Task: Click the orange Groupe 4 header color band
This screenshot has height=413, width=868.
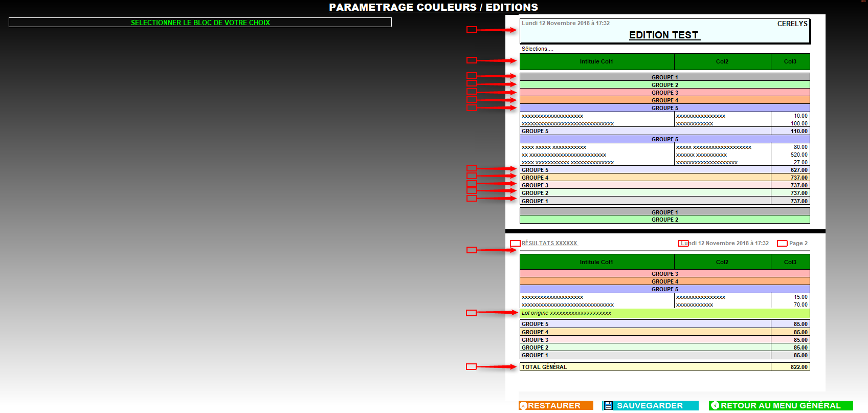Action: coord(664,100)
